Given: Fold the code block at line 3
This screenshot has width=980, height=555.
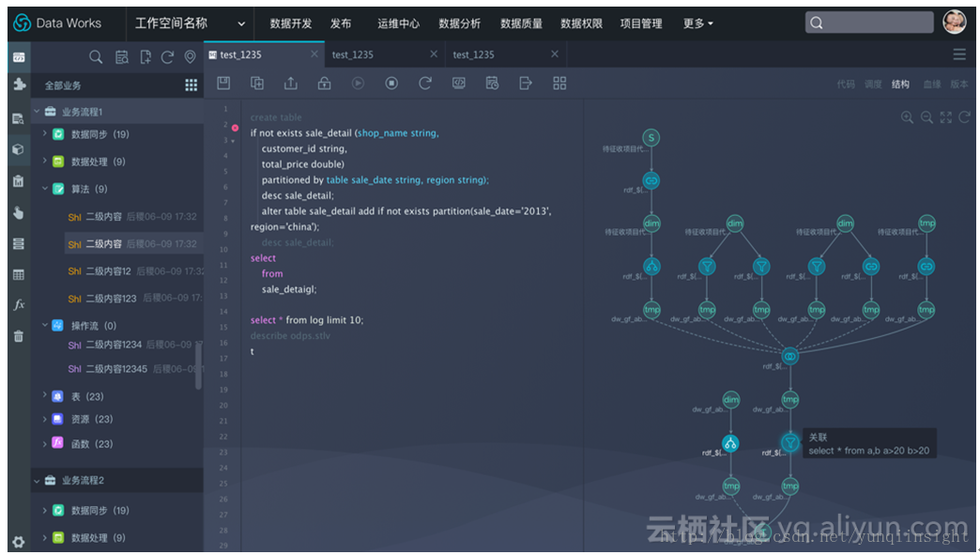Looking at the screenshot, I should [x=233, y=141].
